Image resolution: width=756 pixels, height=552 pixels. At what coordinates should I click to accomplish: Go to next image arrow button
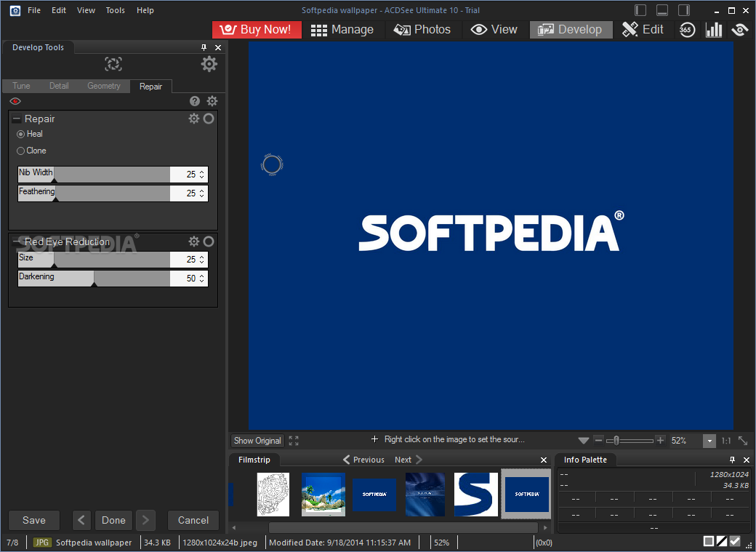pyautogui.click(x=145, y=520)
